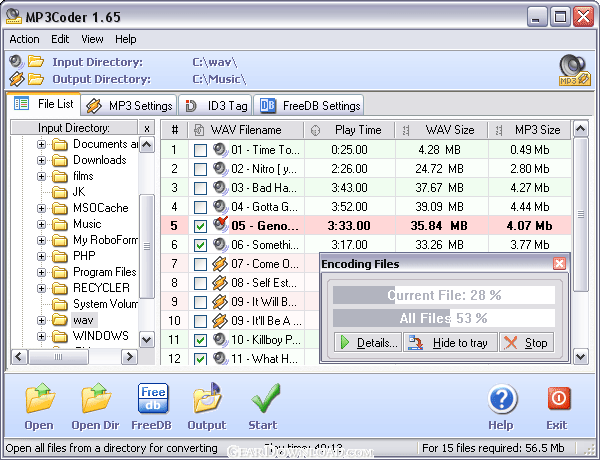Click encoded icon of 08 - Self Est row
Screen dimensions: 600x460
[220, 283]
